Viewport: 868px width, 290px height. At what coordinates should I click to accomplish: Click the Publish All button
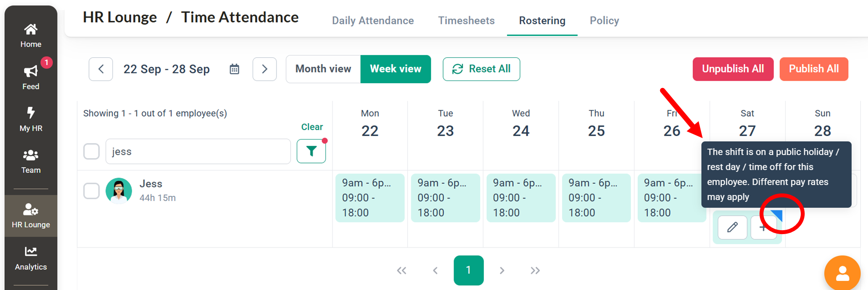[x=813, y=69]
